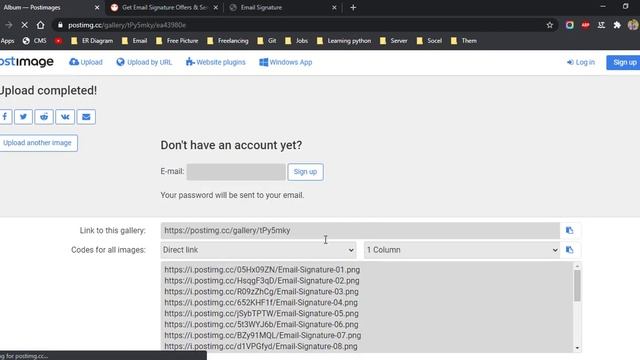Open the Learning python bookmark folder
The width and height of the screenshot is (640, 360).
(x=344, y=41)
